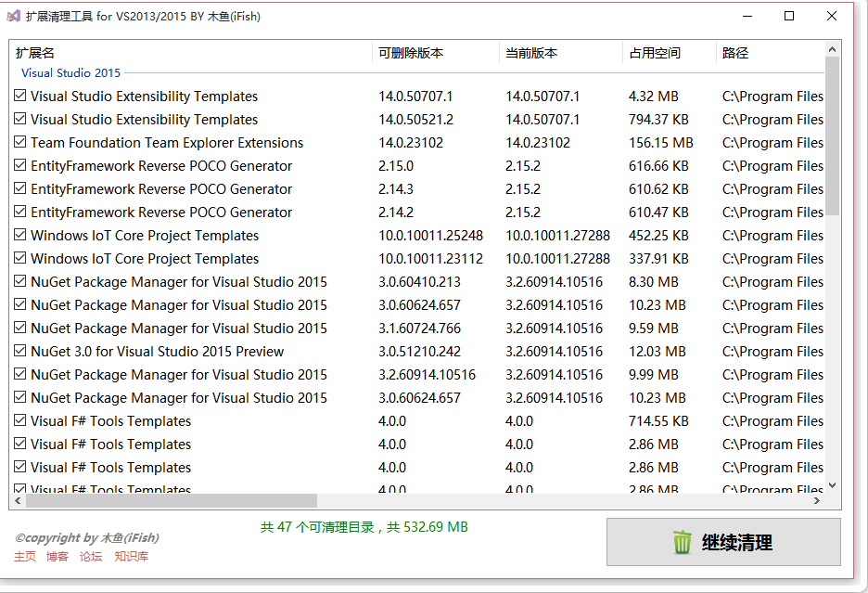Click the vertical scrollbar down arrow

[832, 485]
